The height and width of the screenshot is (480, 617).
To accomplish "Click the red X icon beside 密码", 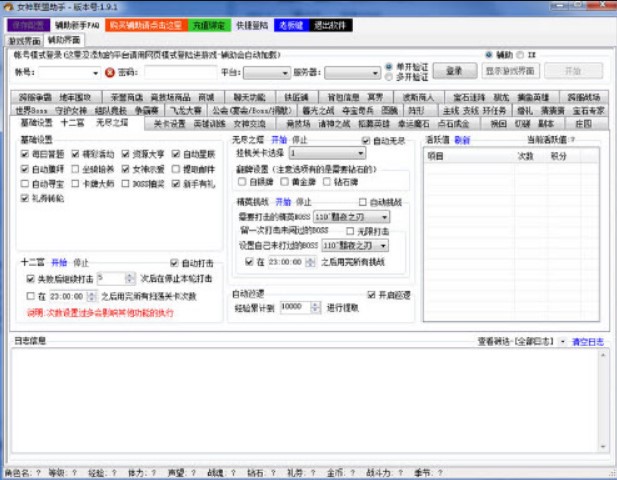I will coord(110,72).
